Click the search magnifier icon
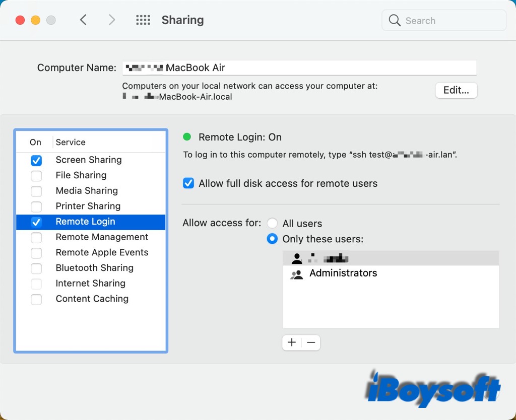The width and height of the screenshot is (516, 420). pos(395,21)
